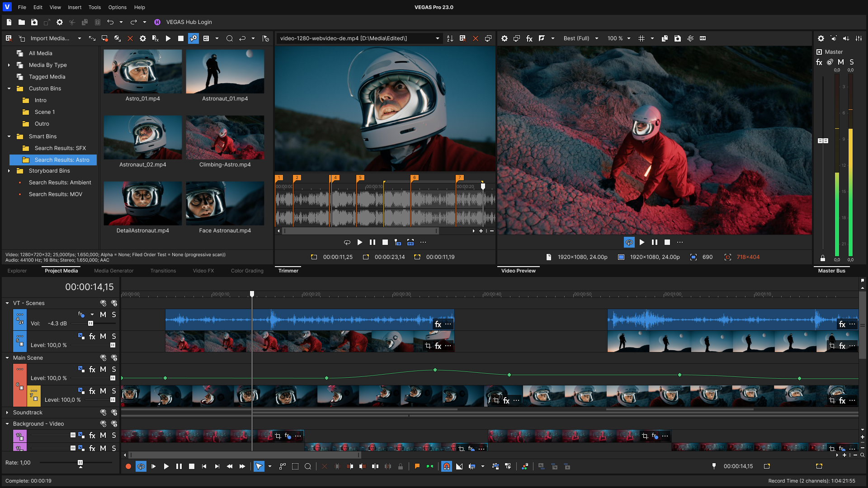This screenshot has width=868, height=488.
Task: Mute the VT - Scenes audio track
Action: tap(103, 315)
